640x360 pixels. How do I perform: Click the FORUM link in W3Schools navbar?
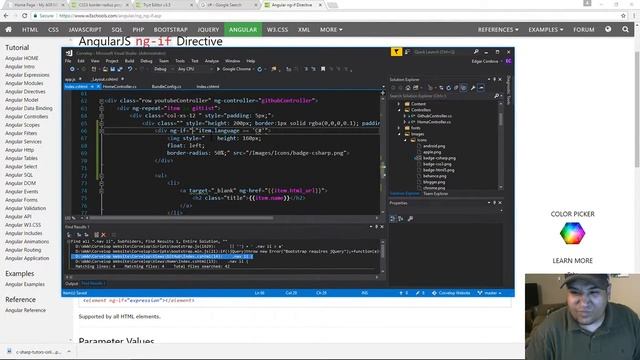tap(584, 29)
